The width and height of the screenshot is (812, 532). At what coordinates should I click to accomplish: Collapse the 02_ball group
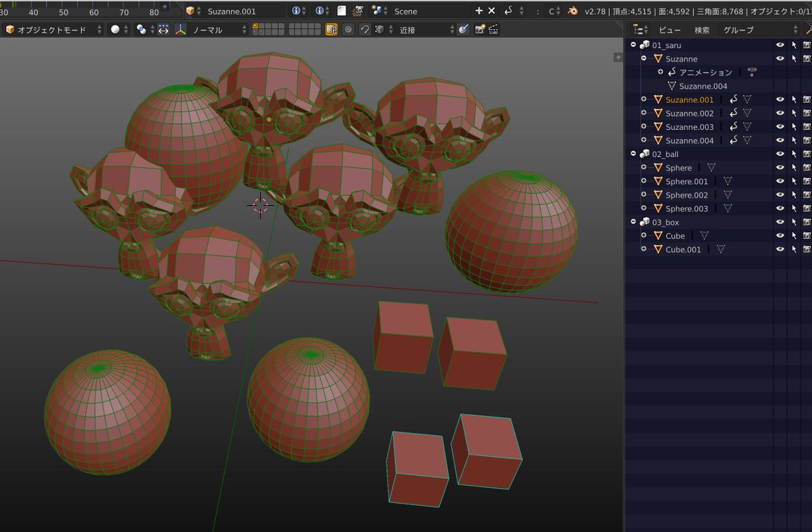coord(633,154)
